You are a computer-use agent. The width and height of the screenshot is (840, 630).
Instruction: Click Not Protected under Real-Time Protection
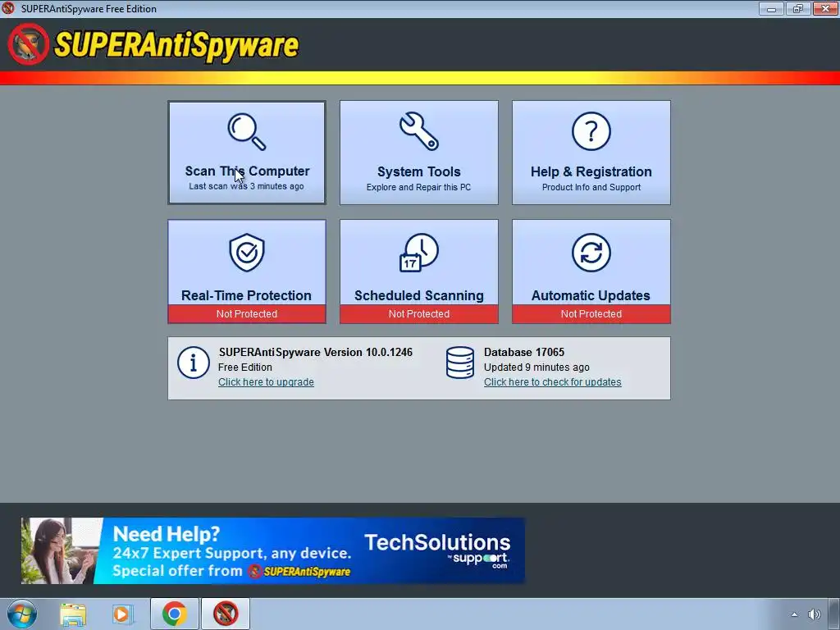click(x=246, y=314)
